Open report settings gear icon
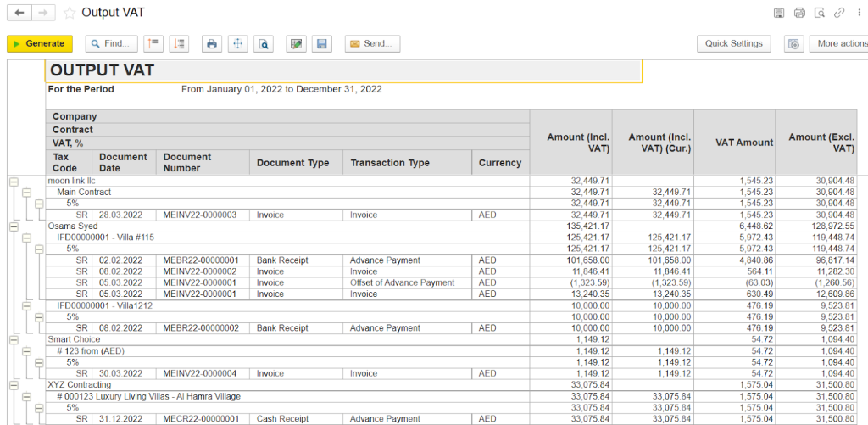 pyautogui.click(x=793, y=43)
